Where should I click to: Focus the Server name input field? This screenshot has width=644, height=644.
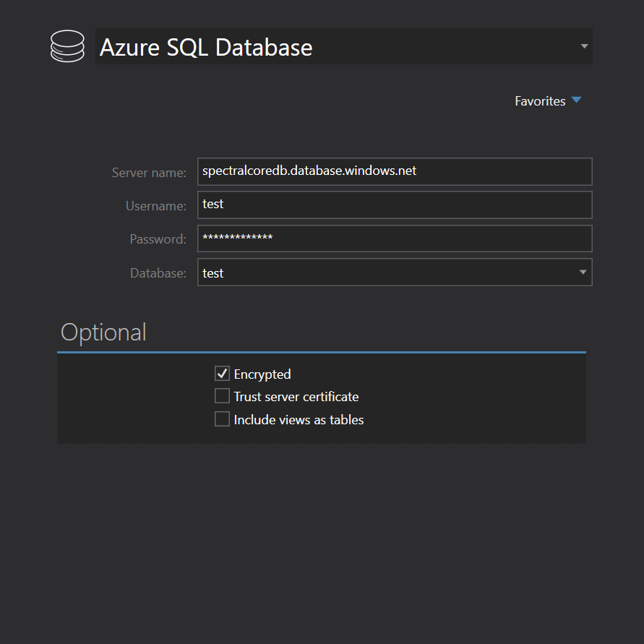pyautogui.click(x=394, y=171)
